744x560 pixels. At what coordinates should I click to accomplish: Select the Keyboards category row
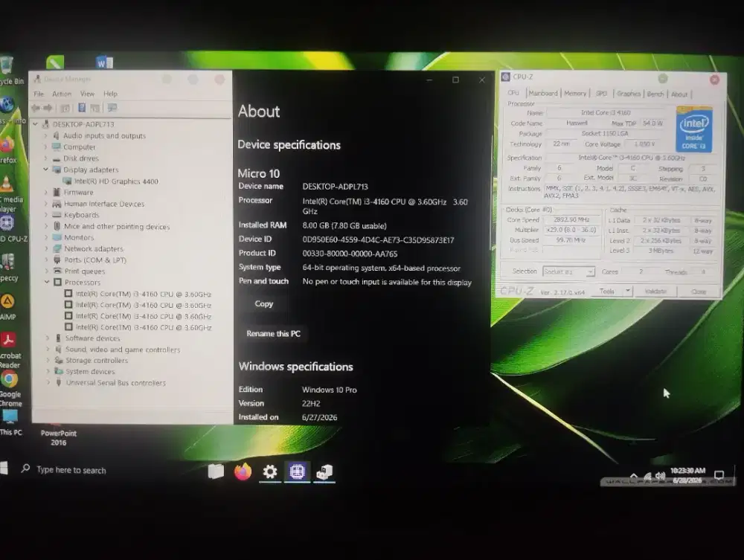[x=81, y=215]
